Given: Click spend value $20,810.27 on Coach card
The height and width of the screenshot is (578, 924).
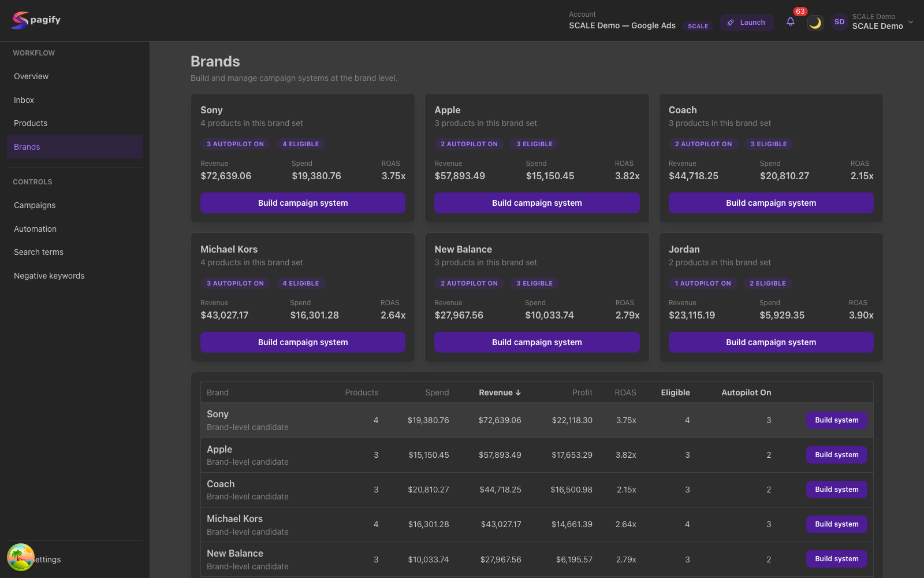Looking at the screenshot, I should 784,176.
